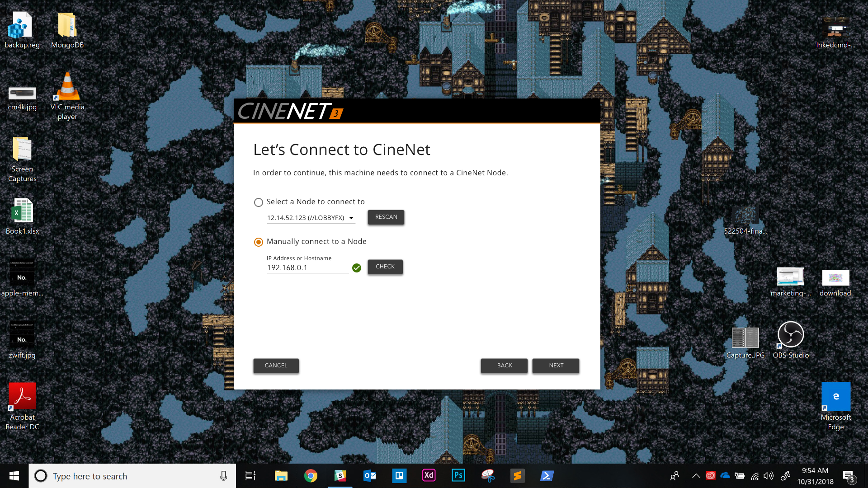This screenshot has height=488, width=868.
Task: Click the battery status tray icon
Action: pyautogui.click(x=740, y=476)
